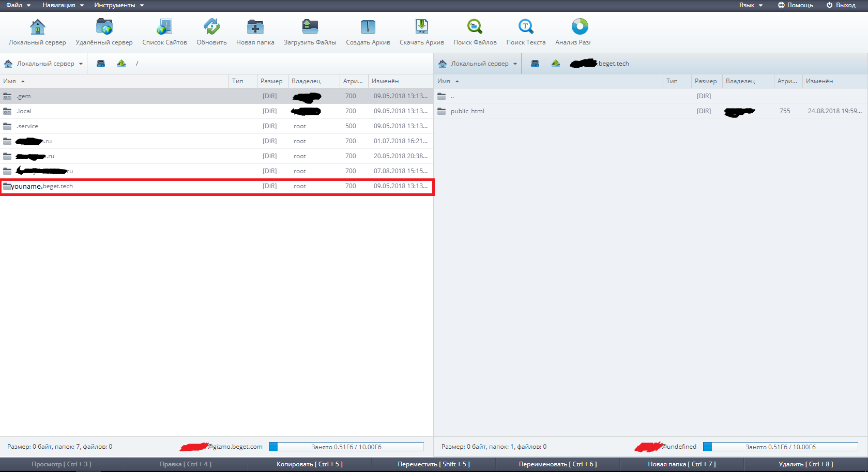Click the Скачать Архив download icon
This screenshot has height=472, width=868.
pyautogui.click(x=421, y=27)
